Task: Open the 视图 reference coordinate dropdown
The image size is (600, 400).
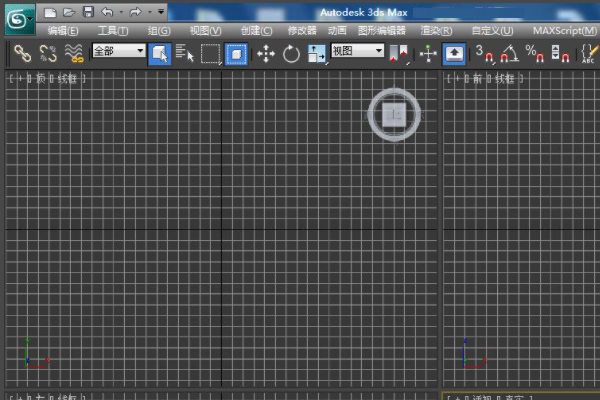Action: [x=358, y=51]
